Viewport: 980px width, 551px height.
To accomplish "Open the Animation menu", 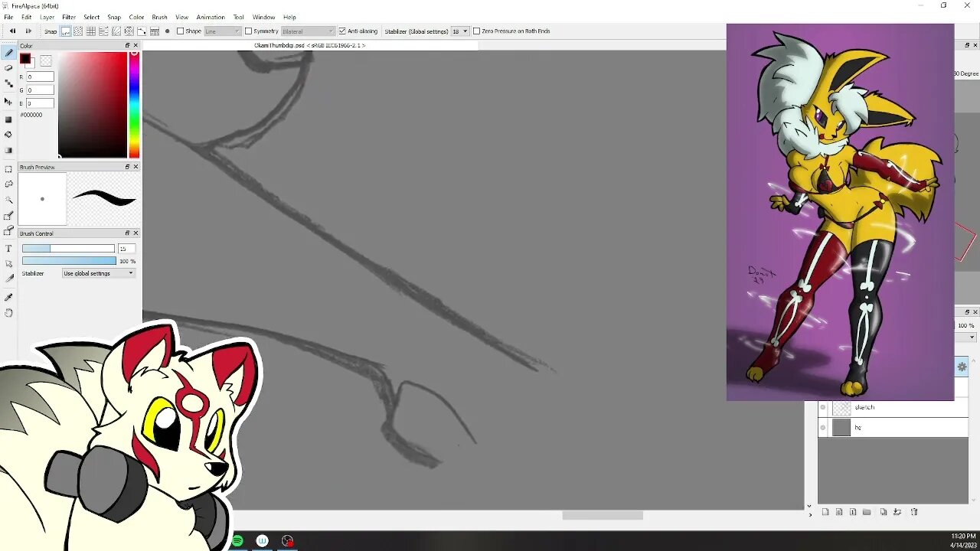I will pyautogui.click(x=211, y=17).
